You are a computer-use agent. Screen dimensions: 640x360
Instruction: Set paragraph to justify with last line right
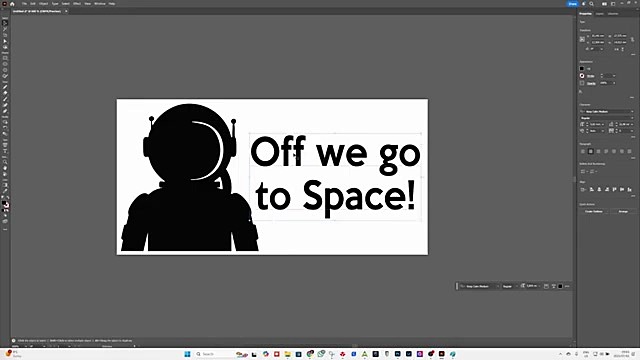(x=622, y=151)
